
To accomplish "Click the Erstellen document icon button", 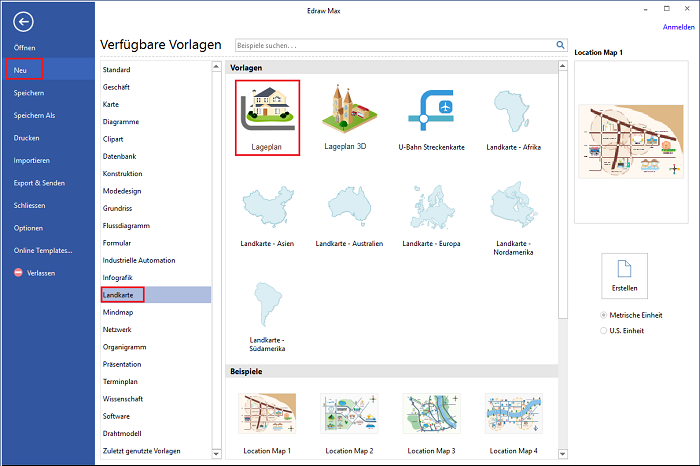I will 624,275.
